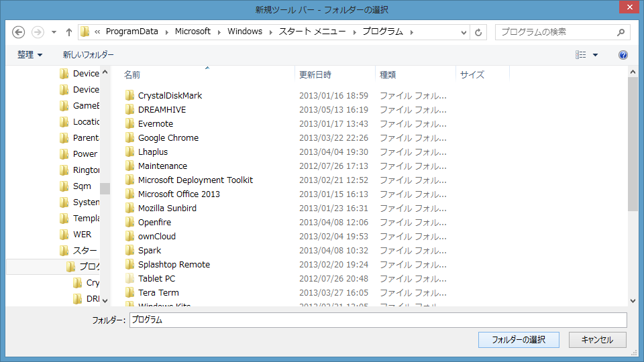Screen dimensions: 644x362
Task: Select the Evernote folder icon
Action: point(129,123)
